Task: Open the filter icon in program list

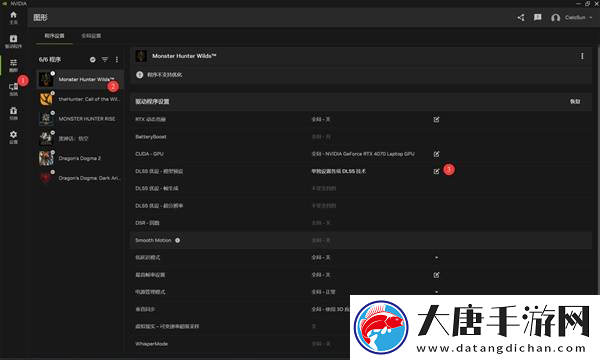Action: tap(105, 59)
